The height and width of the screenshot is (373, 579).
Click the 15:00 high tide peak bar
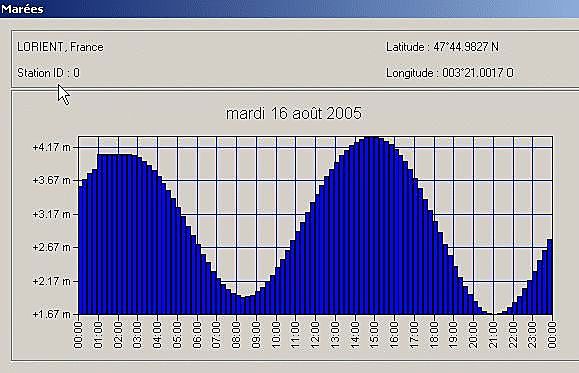(x=375, y=226)
